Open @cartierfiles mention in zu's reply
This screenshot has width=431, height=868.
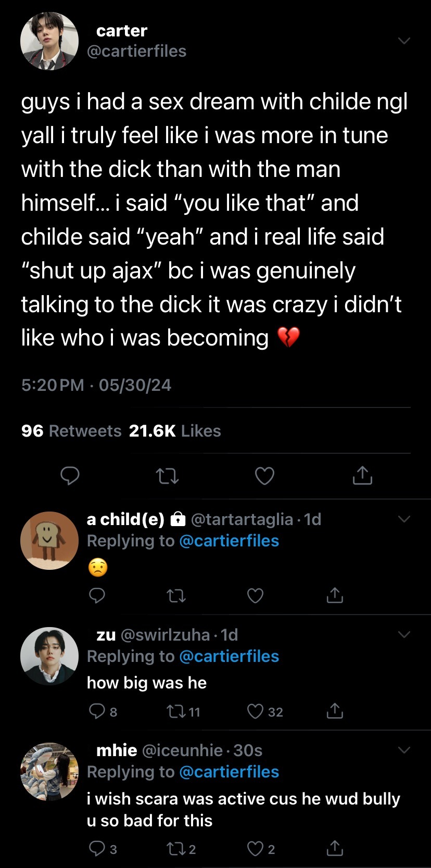pos(229,656)
